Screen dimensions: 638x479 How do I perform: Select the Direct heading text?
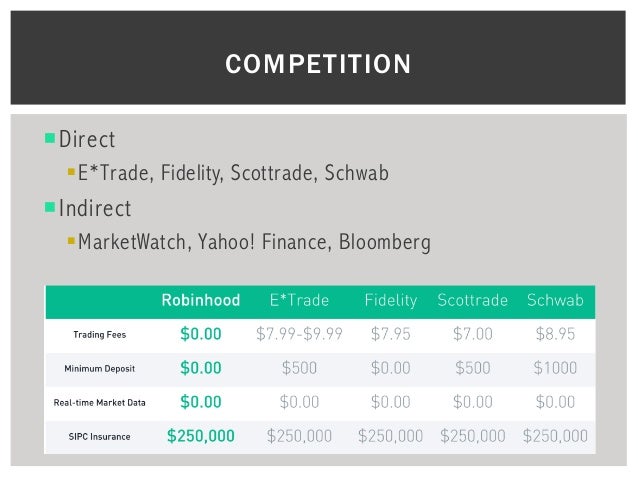coord(87,139)
